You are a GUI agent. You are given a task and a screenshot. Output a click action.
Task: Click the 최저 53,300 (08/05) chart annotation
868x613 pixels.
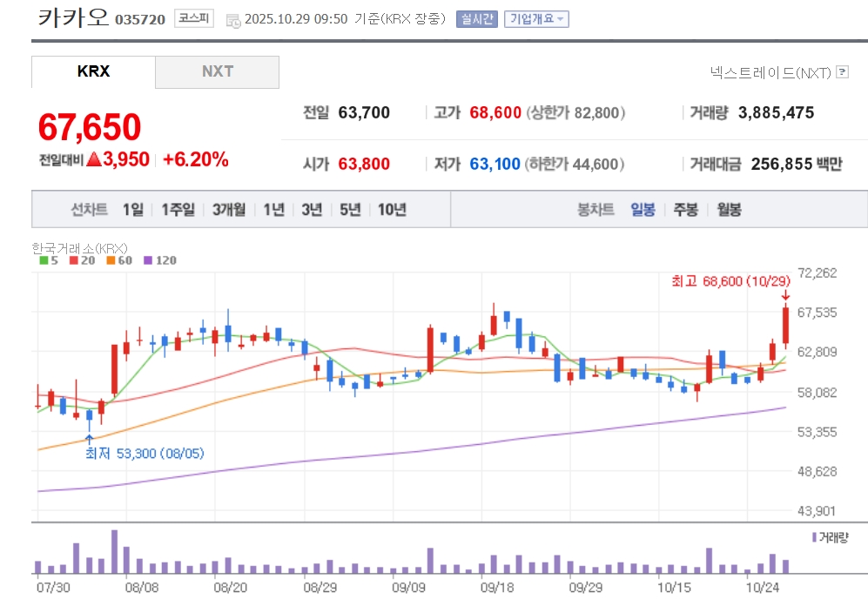(145, 454)
